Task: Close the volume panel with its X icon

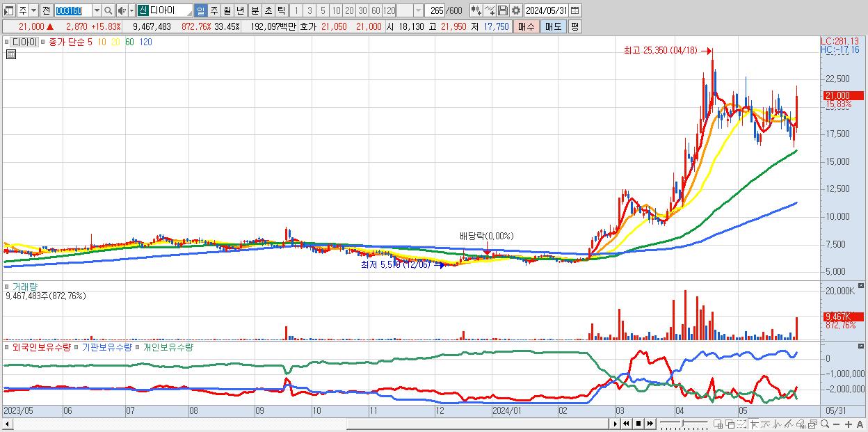Action: (x=862, y=286)
